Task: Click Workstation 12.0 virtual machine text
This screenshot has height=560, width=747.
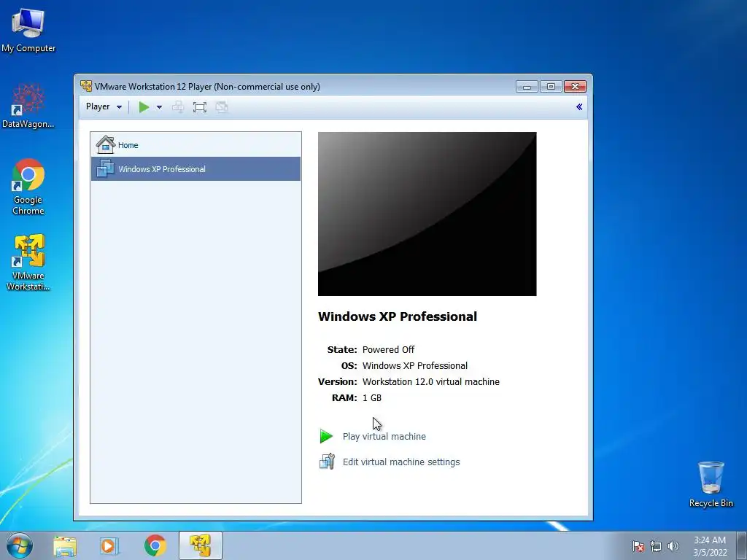Action: (430, 382)
